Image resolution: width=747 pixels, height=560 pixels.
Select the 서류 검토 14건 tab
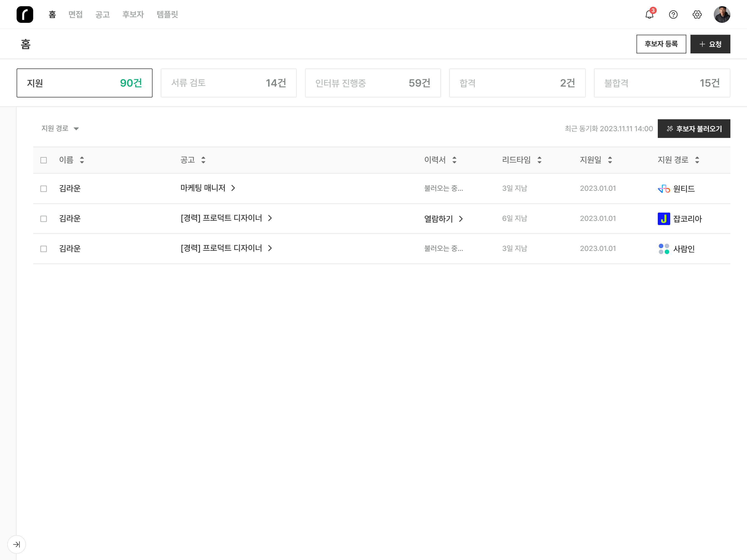pyautogui.click(x=229, y=83)
